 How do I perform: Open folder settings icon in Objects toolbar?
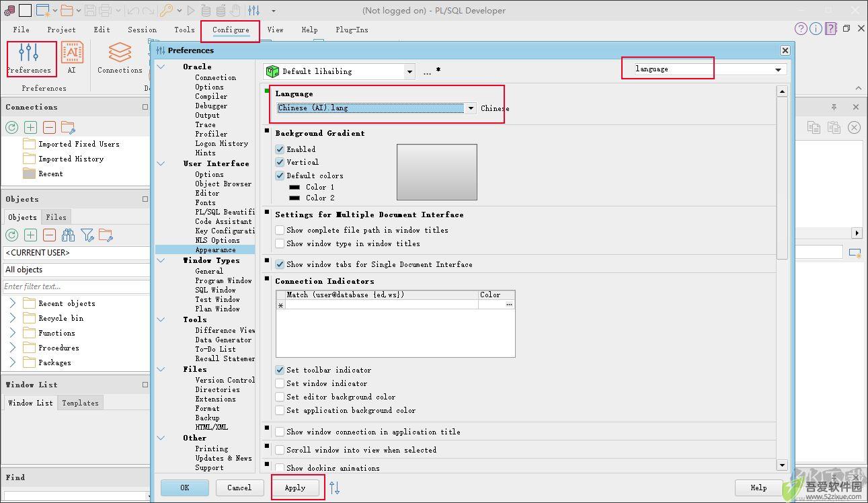(x=106, y=235)
